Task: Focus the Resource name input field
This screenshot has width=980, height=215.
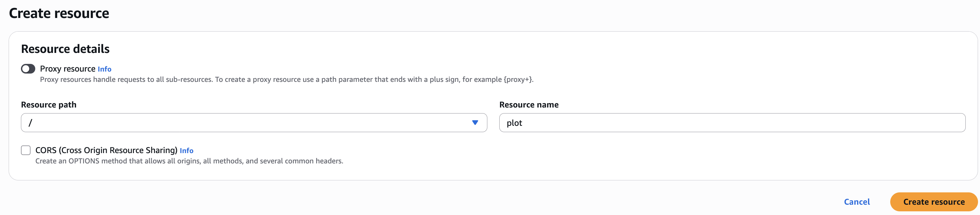Action: point(732,123)
